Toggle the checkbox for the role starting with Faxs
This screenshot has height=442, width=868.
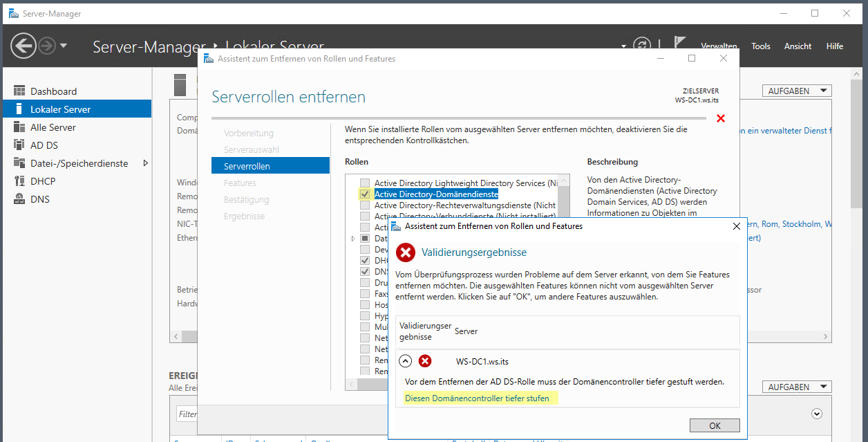pos(365,294)
